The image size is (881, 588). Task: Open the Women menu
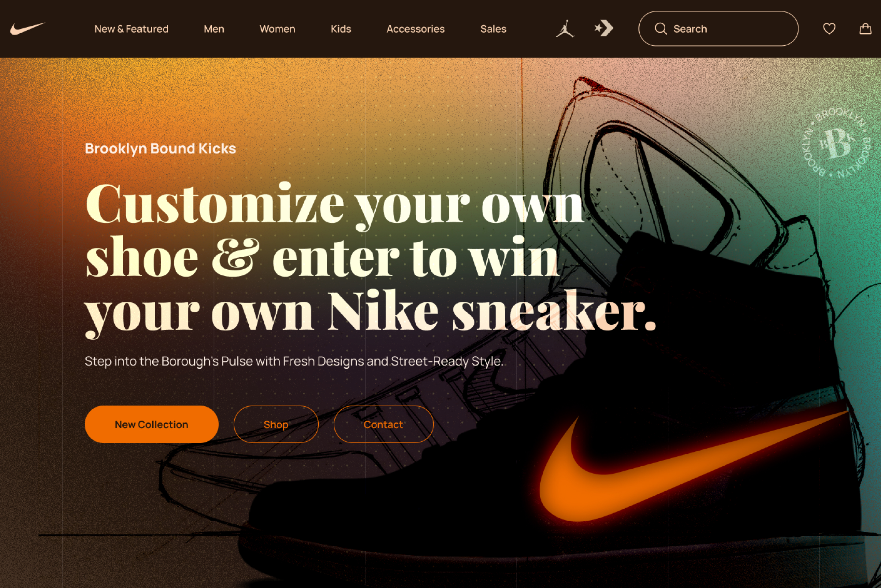pos(277,29)
